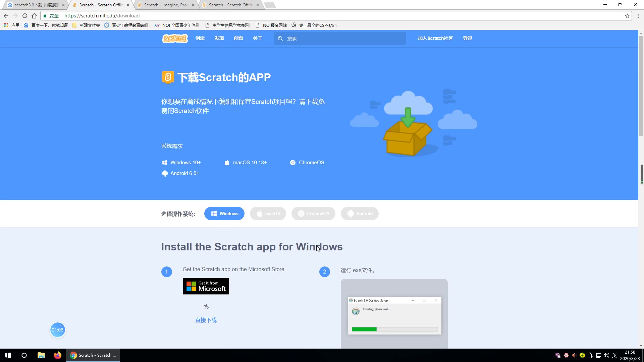The image size is (644, 362).
Task: Switch to the scratch3.0下载 Baidu tab
Action: (36, 5)
